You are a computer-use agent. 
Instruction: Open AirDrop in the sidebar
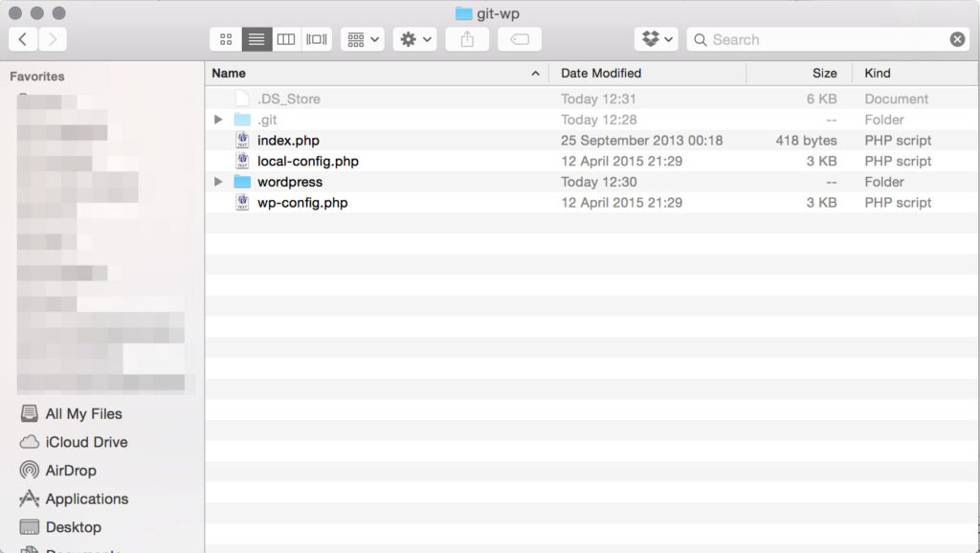point(71,470)
